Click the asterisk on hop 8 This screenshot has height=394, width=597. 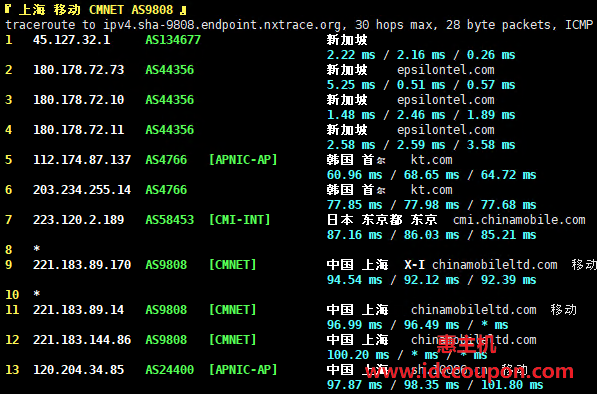pyautogui.click(x=37, y=249)
